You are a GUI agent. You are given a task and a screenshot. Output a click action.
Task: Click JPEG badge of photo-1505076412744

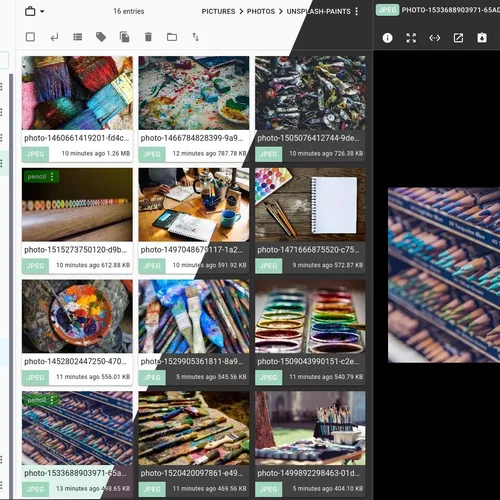pyautogui.click(x=269, y=154)
